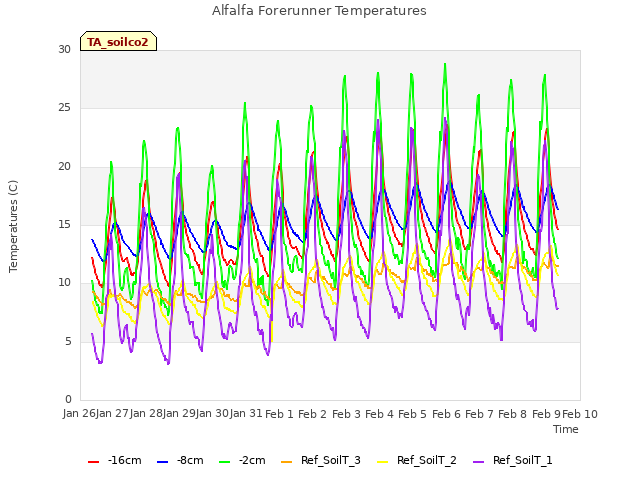Click the 10 y-axis tick label

pyautogui.click(x=64, y=282)
